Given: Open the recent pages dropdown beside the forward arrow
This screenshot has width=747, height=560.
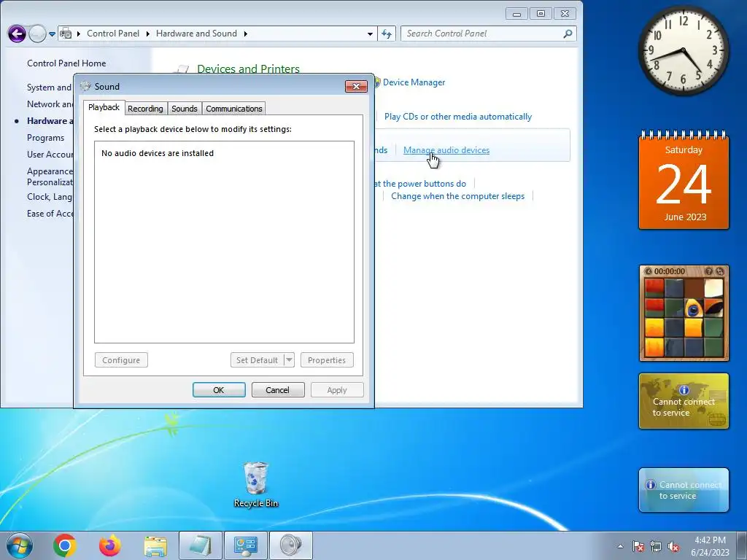Looking at the screenshot, I should (x=52, y=34).
